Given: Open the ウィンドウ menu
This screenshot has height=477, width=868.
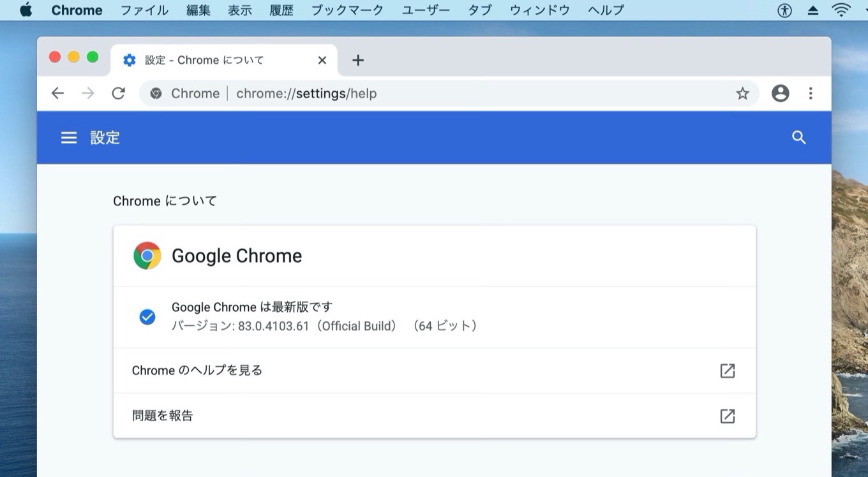Looking at the screenshot, I should point(540,10).
